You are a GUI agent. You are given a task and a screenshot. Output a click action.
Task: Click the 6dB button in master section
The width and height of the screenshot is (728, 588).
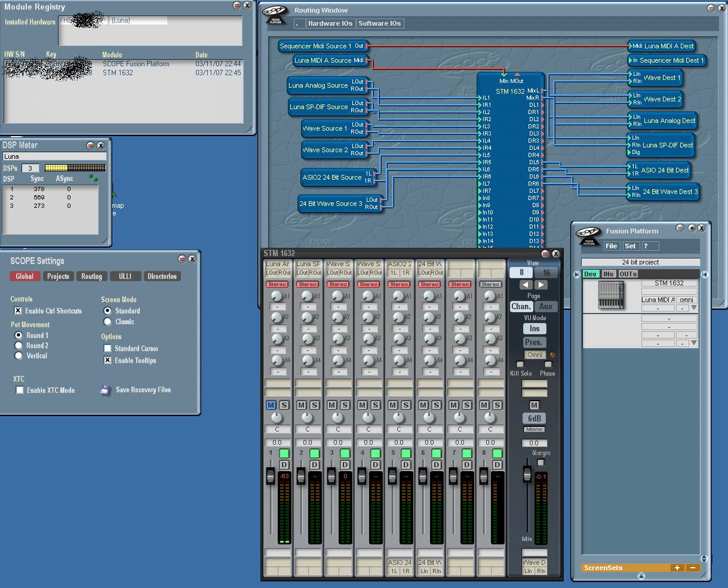535,418
